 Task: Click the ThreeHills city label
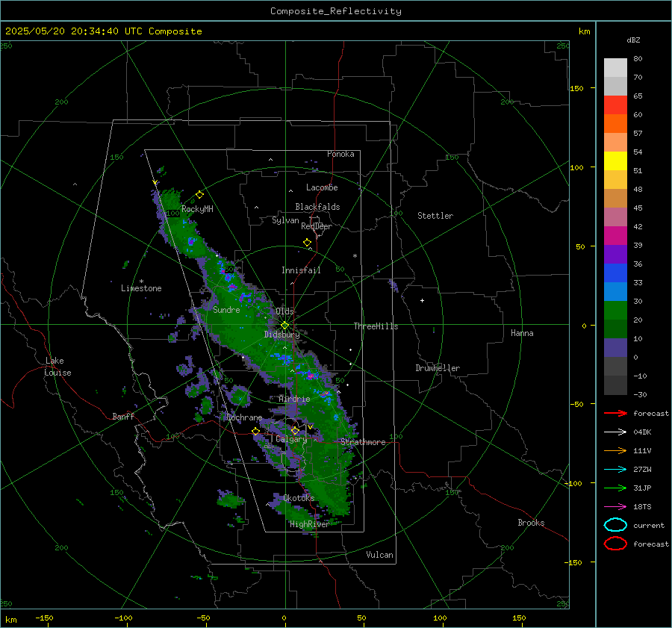[x=376, y=326]
